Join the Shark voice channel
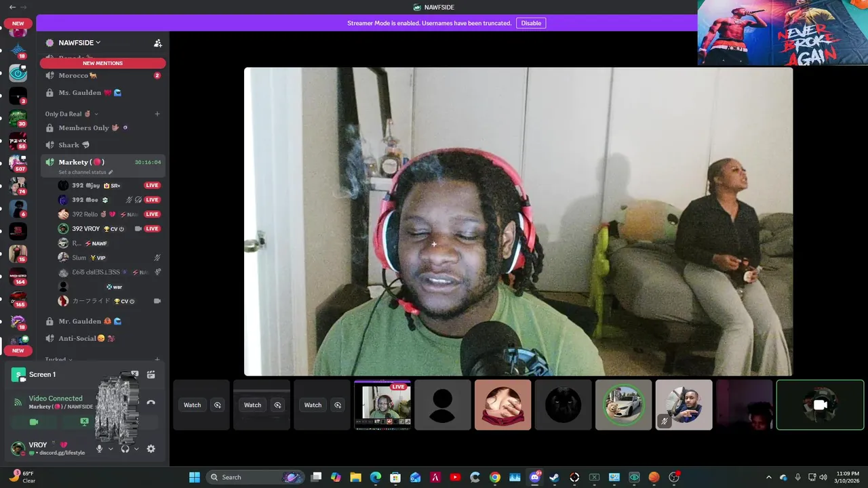 click(x=102, y=144)
